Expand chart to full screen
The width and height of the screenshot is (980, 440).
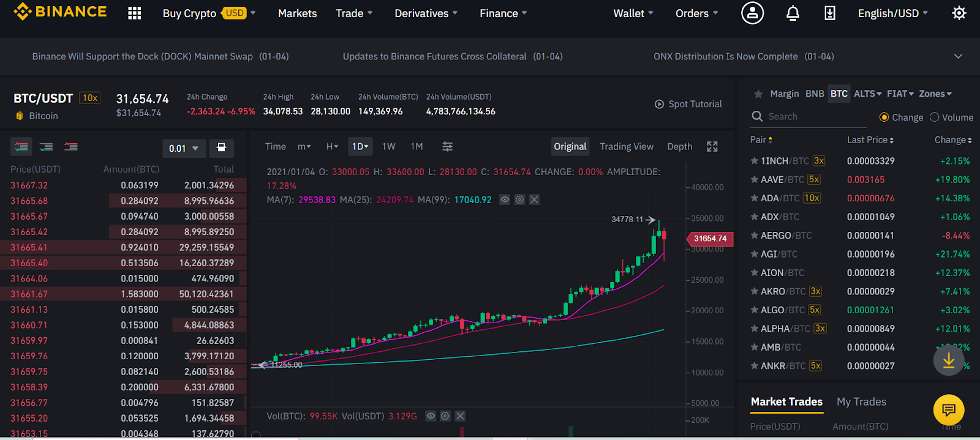712,146
